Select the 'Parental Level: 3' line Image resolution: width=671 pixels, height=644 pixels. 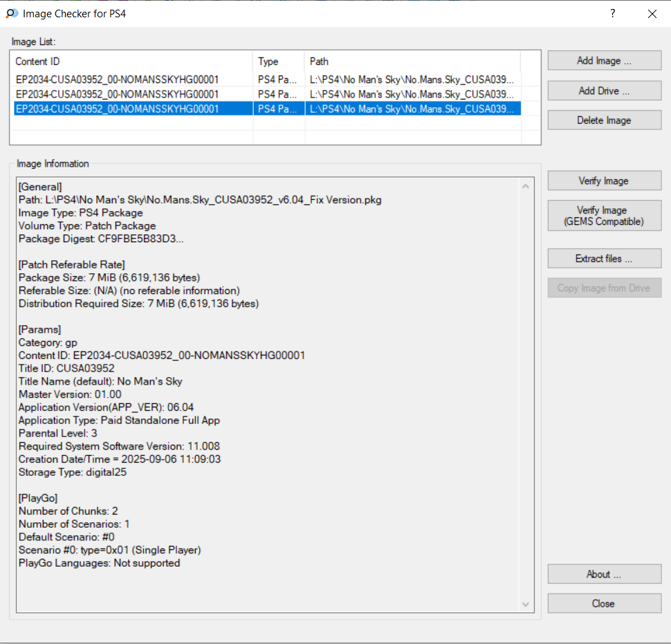pos(58,433)
